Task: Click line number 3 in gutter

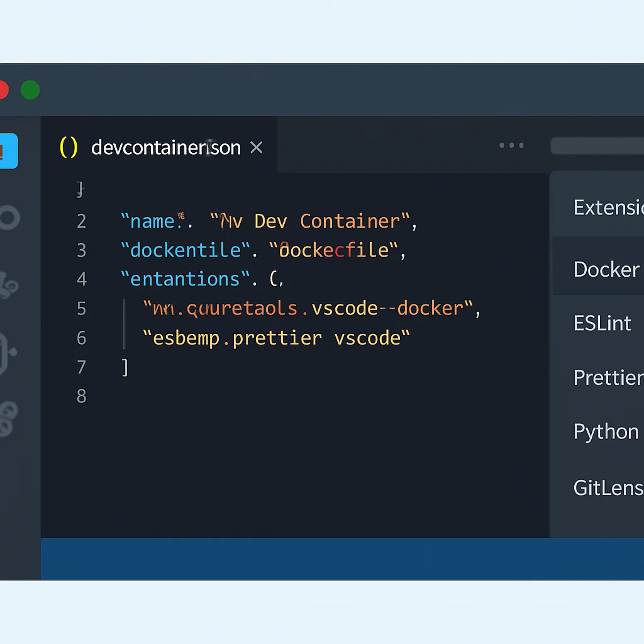Action: coord(82,250)
